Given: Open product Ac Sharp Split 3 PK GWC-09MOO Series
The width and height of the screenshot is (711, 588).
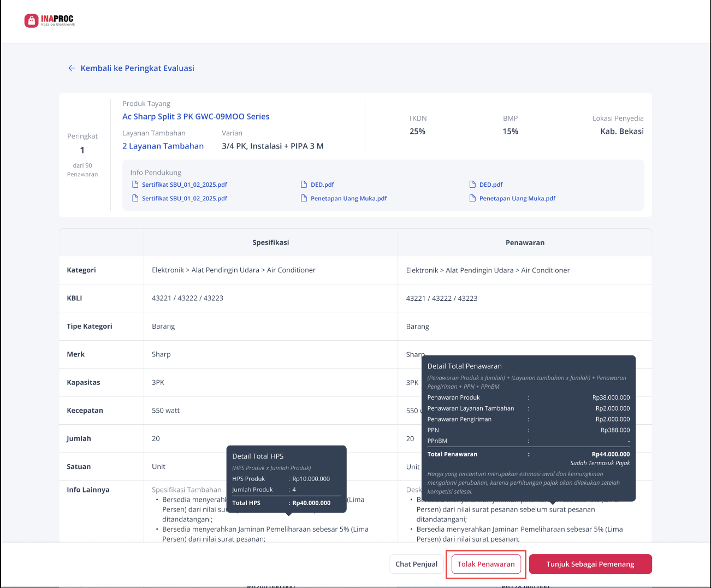Looking at the screenshot, I should click(x=196, y=116).
